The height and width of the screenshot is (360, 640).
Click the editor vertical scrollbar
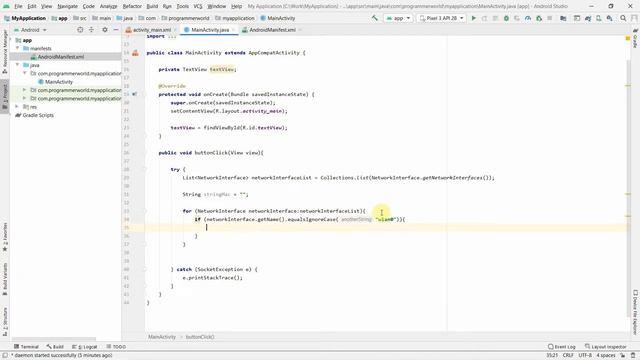(628, 188)
